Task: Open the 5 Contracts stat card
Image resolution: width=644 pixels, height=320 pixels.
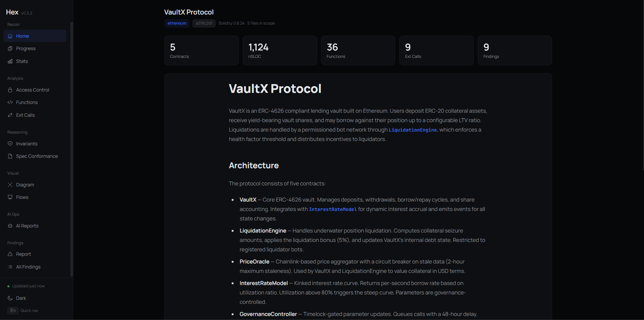Action: click(201, 50)
